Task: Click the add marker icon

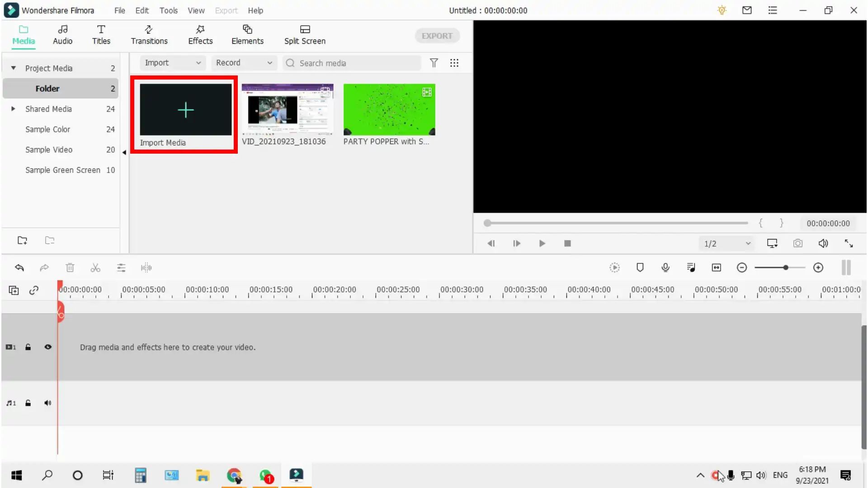Action: point(640,267)
